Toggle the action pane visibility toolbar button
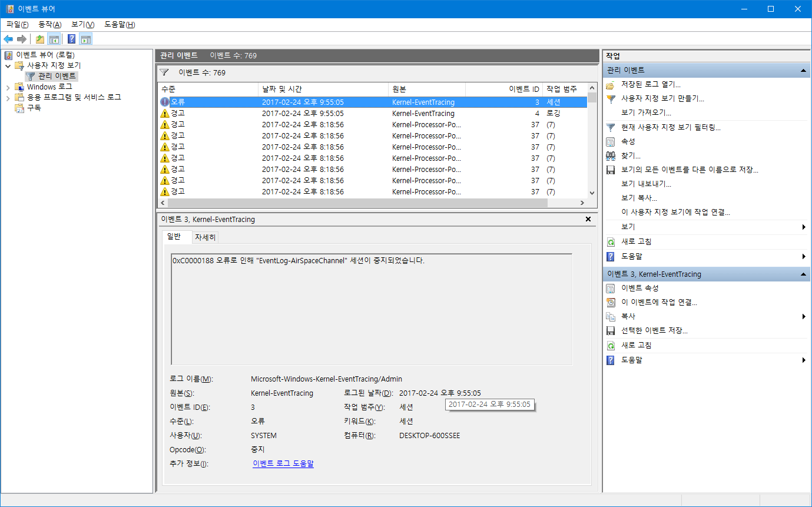This screenshot has width=812, height=507. tap(85, 39)
